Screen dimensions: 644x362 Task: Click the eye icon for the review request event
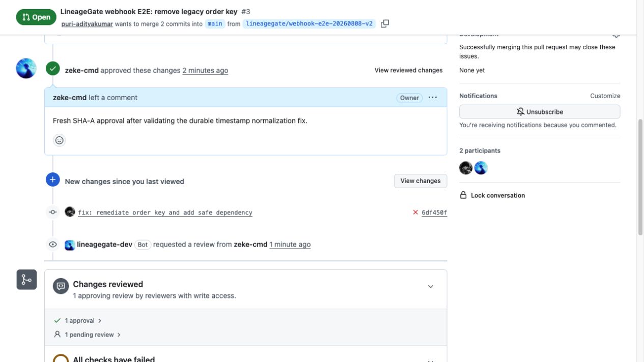(x=53, y=245)
